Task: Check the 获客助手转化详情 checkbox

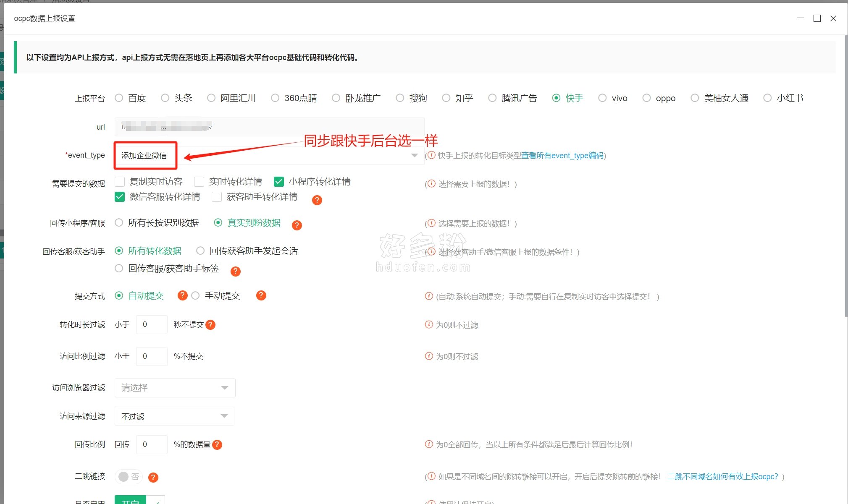Action: [217, 197]
